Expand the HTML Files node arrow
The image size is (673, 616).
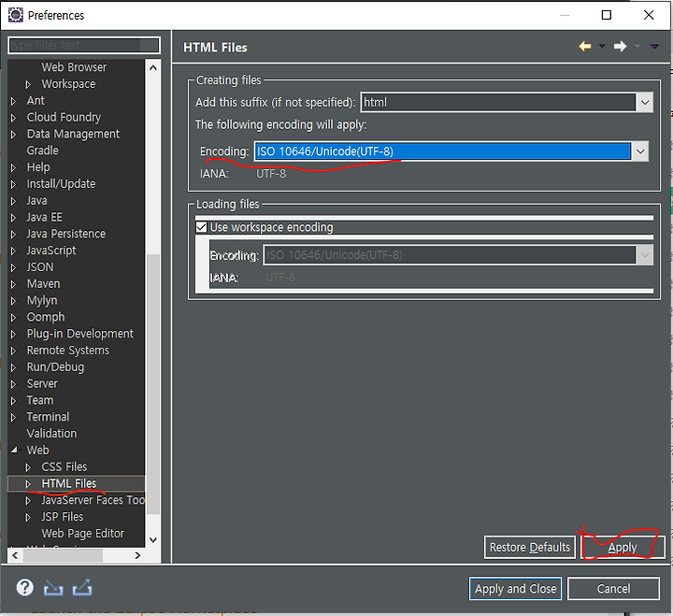(x=28, y=484)
